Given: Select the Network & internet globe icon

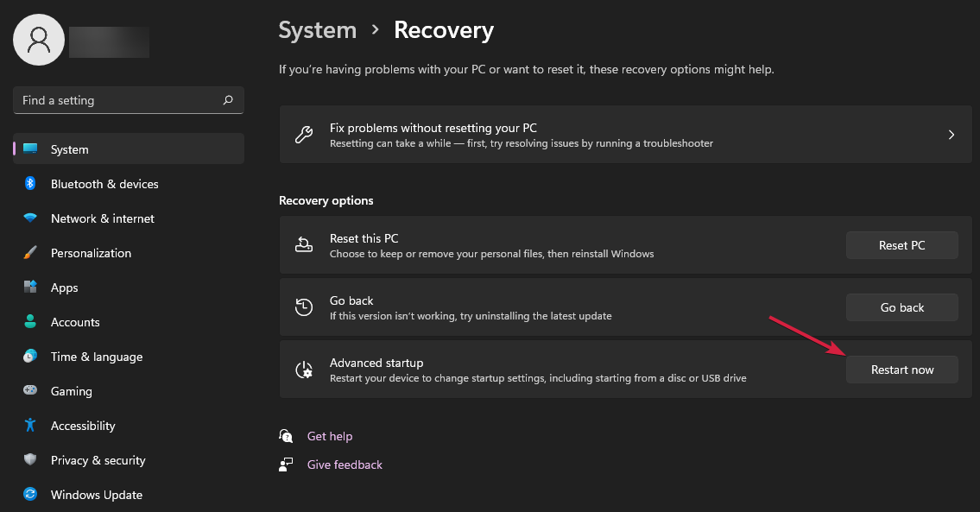Looking at the screenshot, I should (28, 218).
